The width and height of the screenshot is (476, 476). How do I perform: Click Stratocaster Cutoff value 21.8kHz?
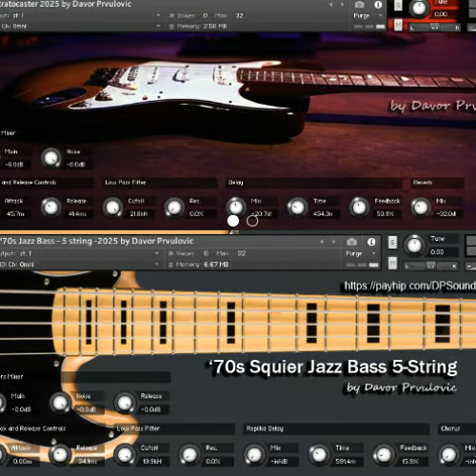[139, 214]
